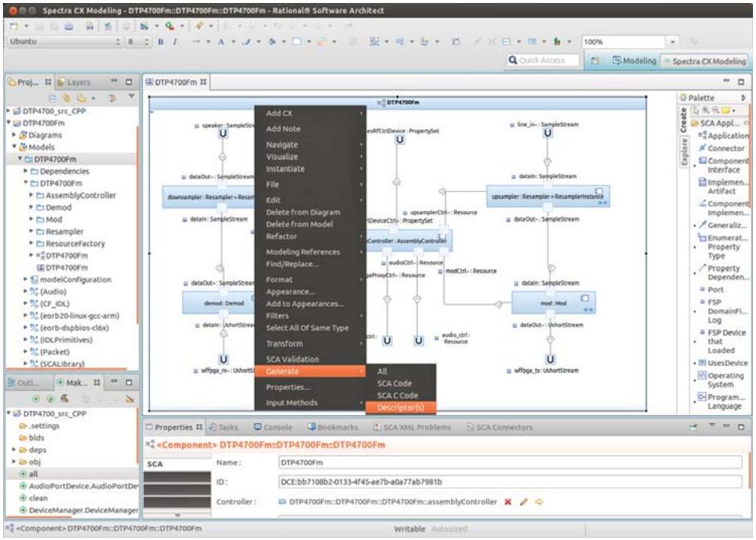This screenshot has width=756, height=540.
Task: Open the zoom percentage dropdown
Action: coord(672,42)
